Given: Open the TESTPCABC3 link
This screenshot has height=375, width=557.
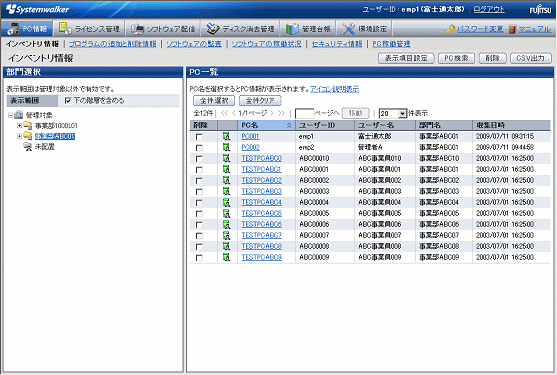Looking at the screenshot, I should pyautogui.click(x=261, y=191).
